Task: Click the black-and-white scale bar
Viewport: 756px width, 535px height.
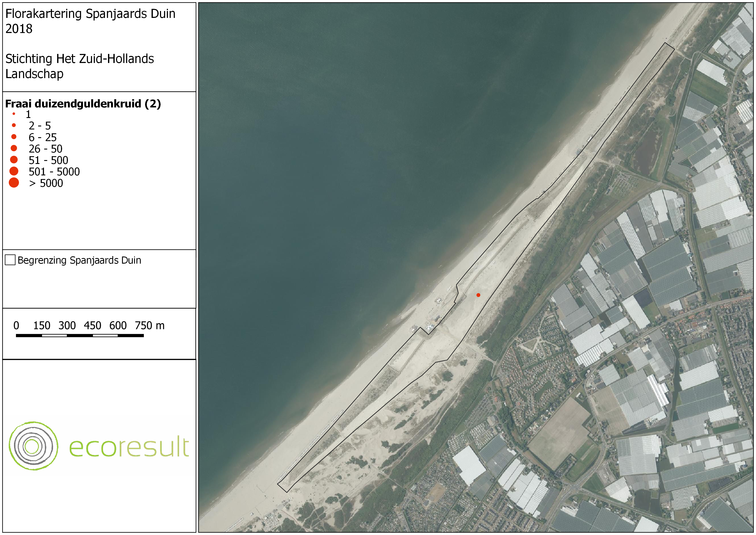Action: coord(80,335)
